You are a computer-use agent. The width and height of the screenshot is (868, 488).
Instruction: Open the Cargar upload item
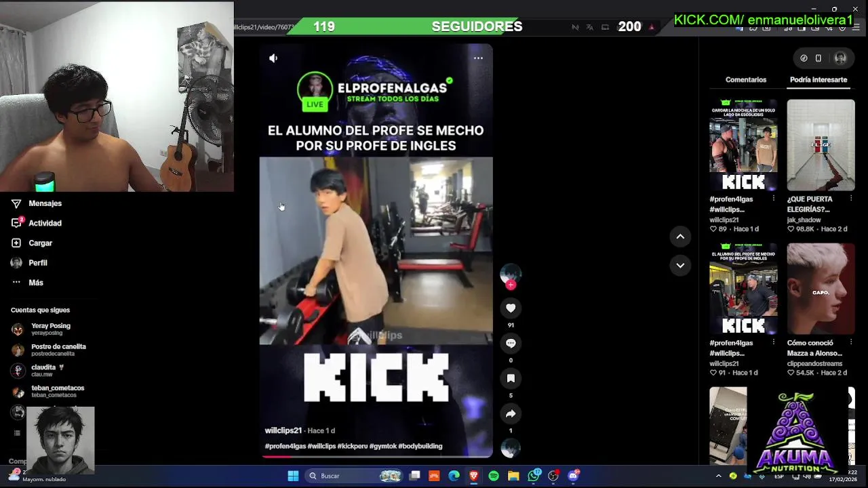32,243
